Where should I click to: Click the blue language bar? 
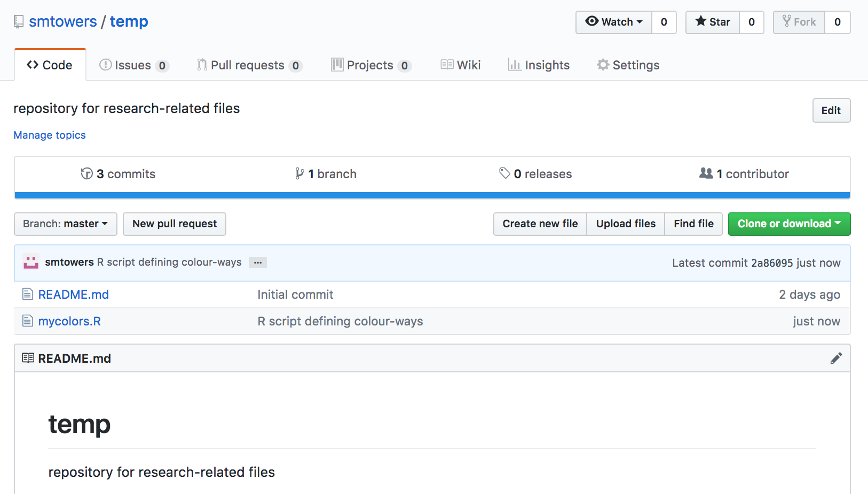coord(432,195)
